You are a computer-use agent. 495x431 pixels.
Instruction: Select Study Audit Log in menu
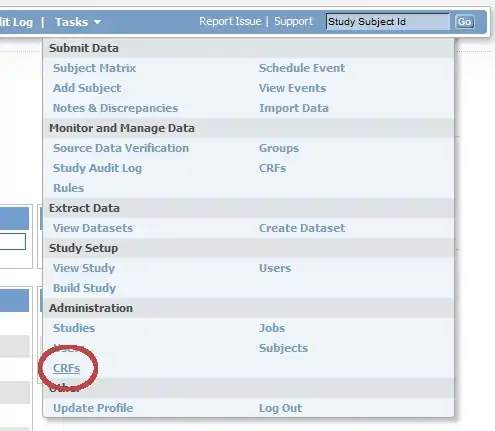coord(97,168)
